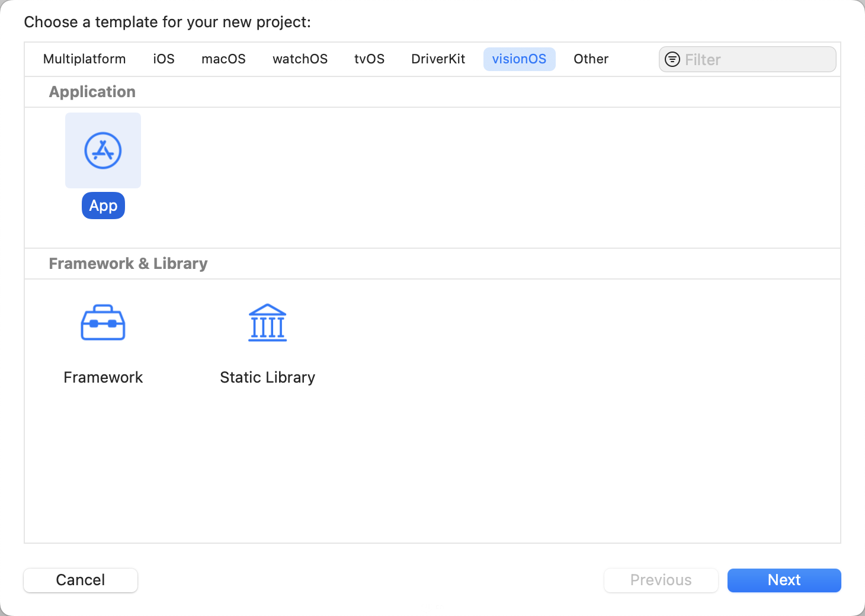Click the Application section header
865x616 pixels.
click(92, 92)
